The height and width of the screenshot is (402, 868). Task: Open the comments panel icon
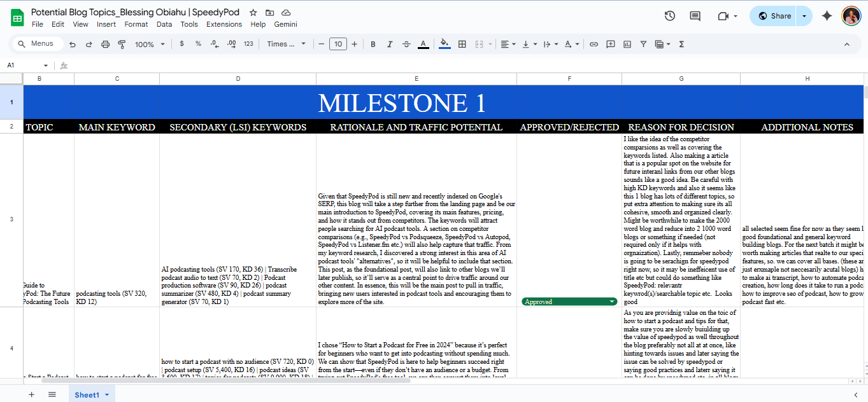click(x=695, y=16)
